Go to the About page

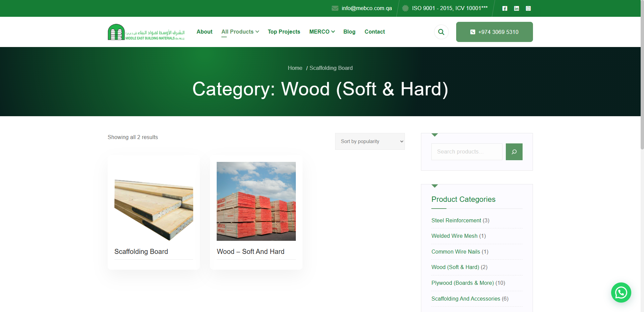[x=204, y=32]
